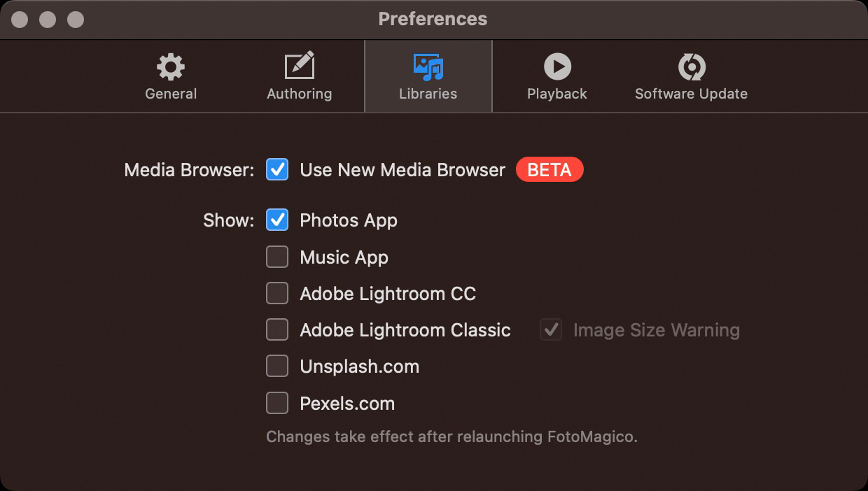Toggle the Image Size Warning checkbox
The width and height of the screenshot is (868, 491).
pyautogui.click(x=551, y=330)
